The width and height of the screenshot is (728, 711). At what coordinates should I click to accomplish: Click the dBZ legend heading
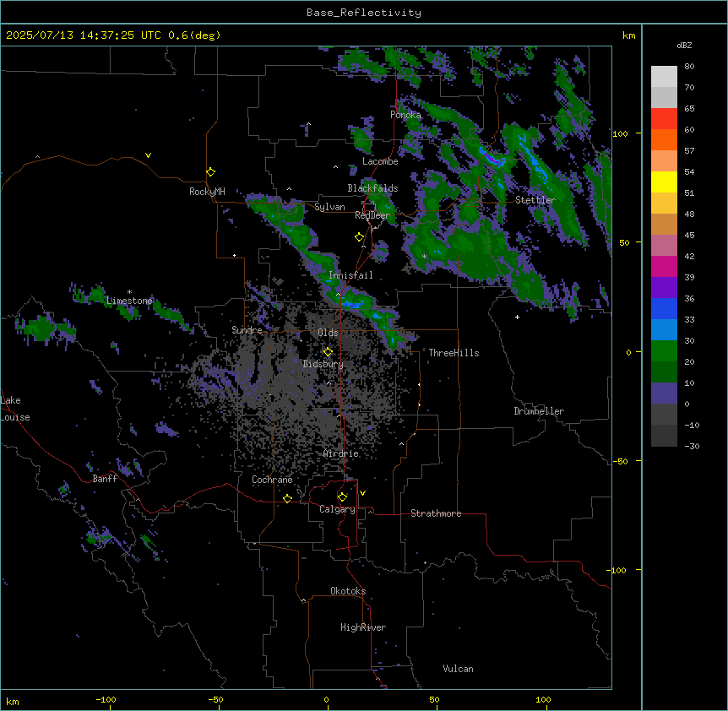click(684, 46)
